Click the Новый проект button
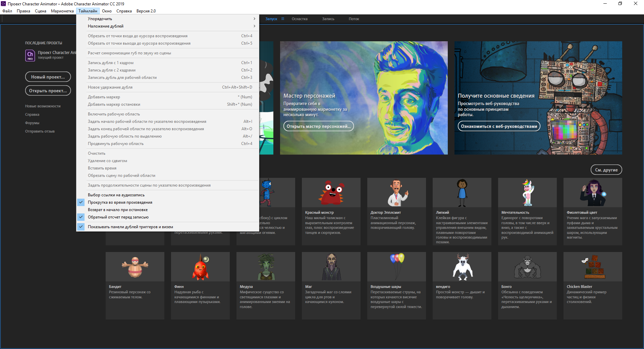Screen dimensions: 644x349 point(48,77)
